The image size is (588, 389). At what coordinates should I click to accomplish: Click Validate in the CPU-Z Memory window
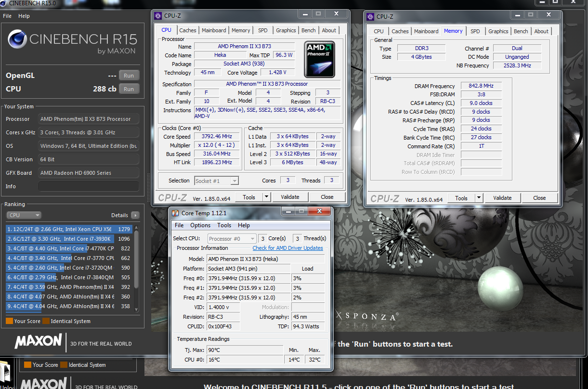[x=502, y=198]
